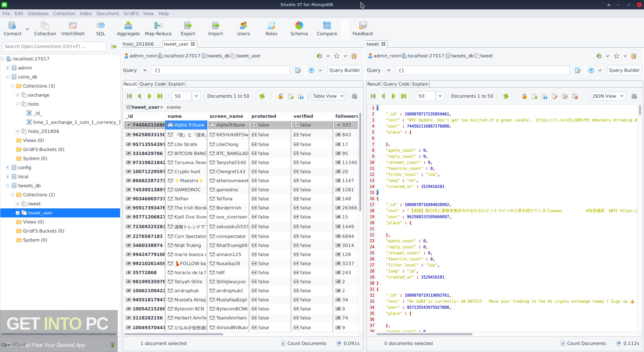Open the Query type dropdown in tweet tab
The width and height of the screenshot is (644, 352).
click(x=389, y=70)
